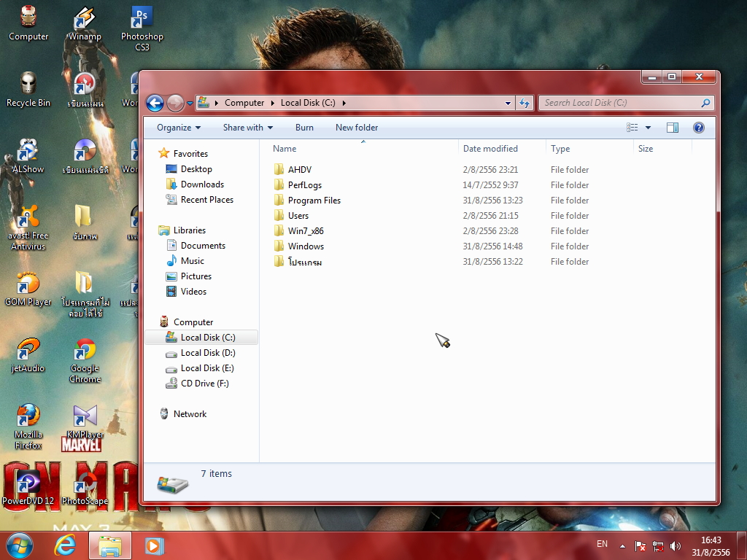Open the view options dropdown arrow

pos(648,128)
